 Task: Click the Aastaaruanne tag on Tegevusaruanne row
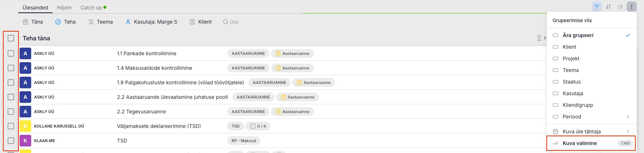[x=292, y=112]
